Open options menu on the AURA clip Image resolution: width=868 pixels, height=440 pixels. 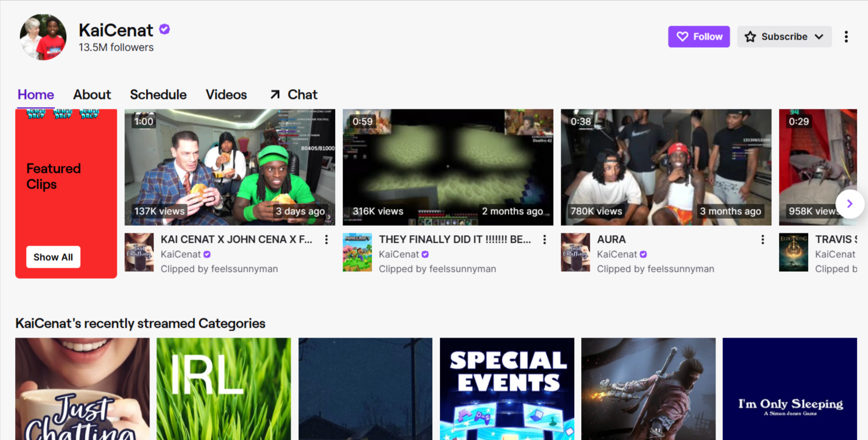[x=763, y=239]
